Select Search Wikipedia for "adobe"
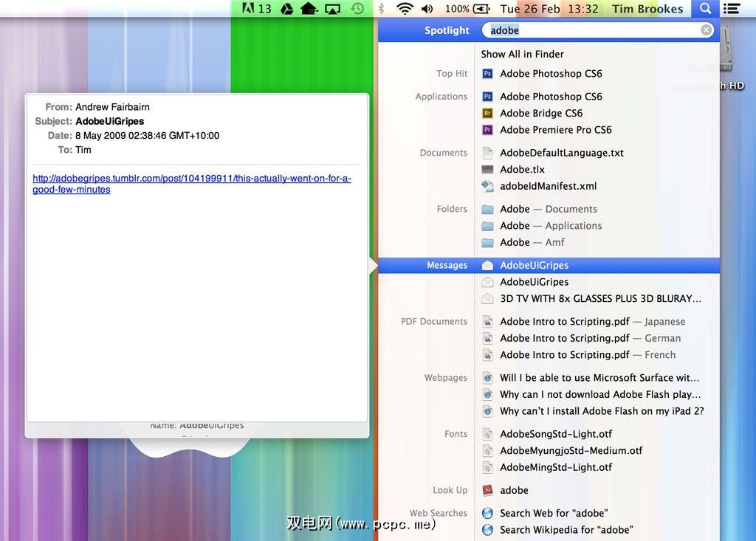 click(x=566, y=530)
